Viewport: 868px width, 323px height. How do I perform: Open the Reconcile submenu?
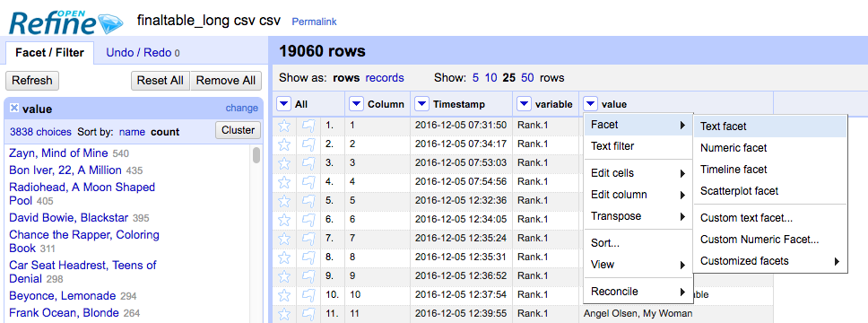pyautogui.click(x=638, y=292)
